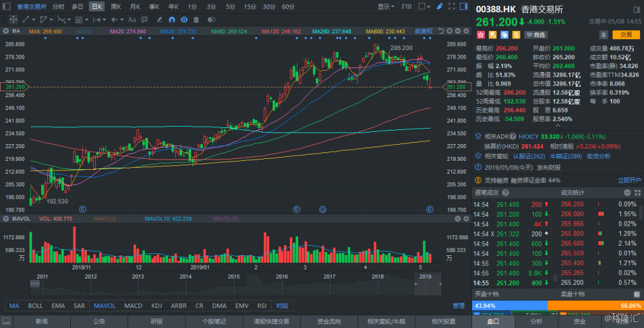Image resolution: width=644 pixels, height=328 pixels.
Task: Toggle the right side panel display
Action: [x=464, y=6]
